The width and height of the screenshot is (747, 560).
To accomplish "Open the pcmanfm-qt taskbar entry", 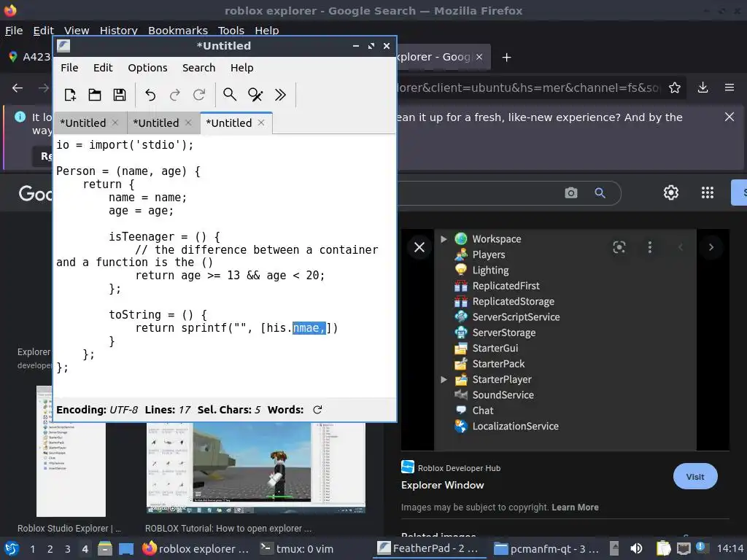I will 546,548.
